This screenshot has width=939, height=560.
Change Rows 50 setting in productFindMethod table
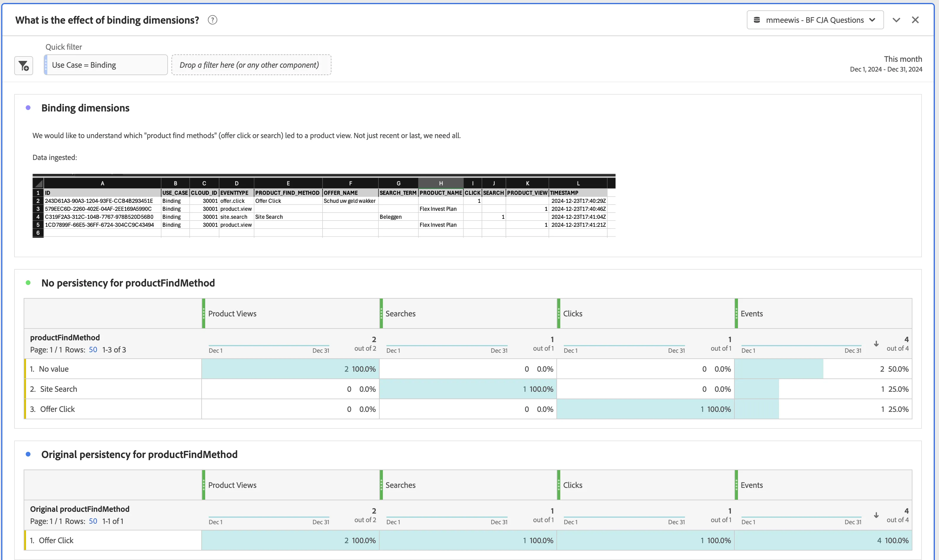pyautogui.click(x=93, y=350)
